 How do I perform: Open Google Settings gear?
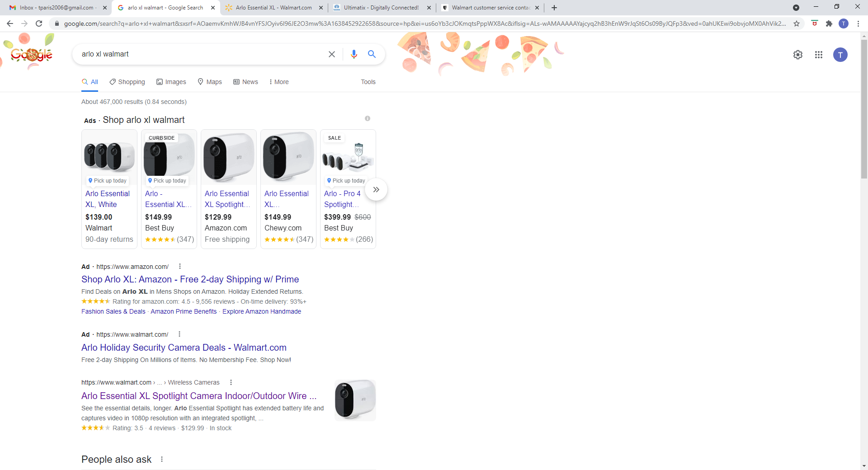[798, 55]
